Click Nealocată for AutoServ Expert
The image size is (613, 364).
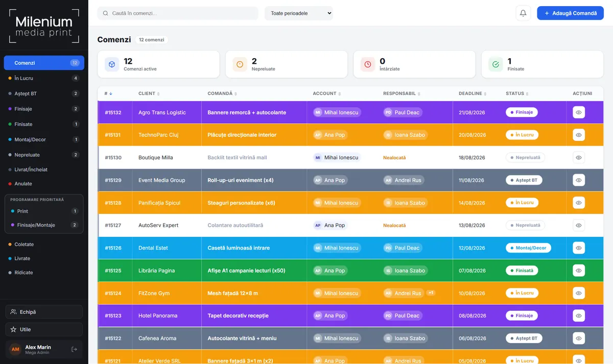[x=394, y=225]
